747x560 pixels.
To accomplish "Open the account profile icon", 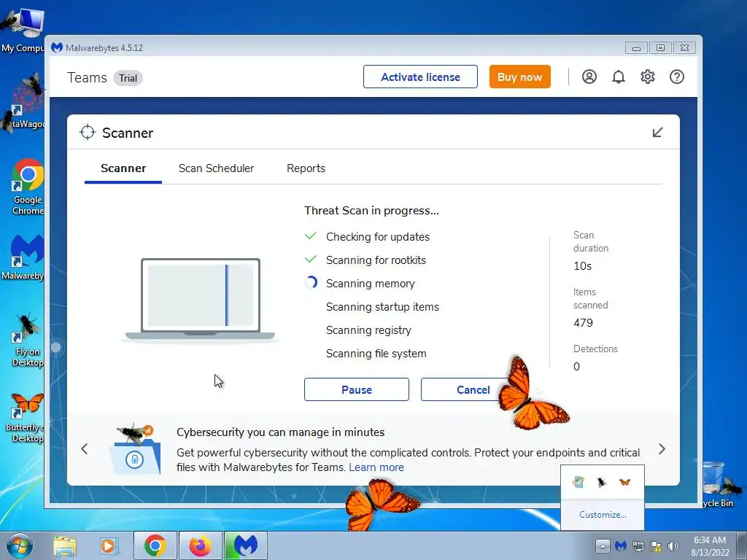I will [589, 77].
